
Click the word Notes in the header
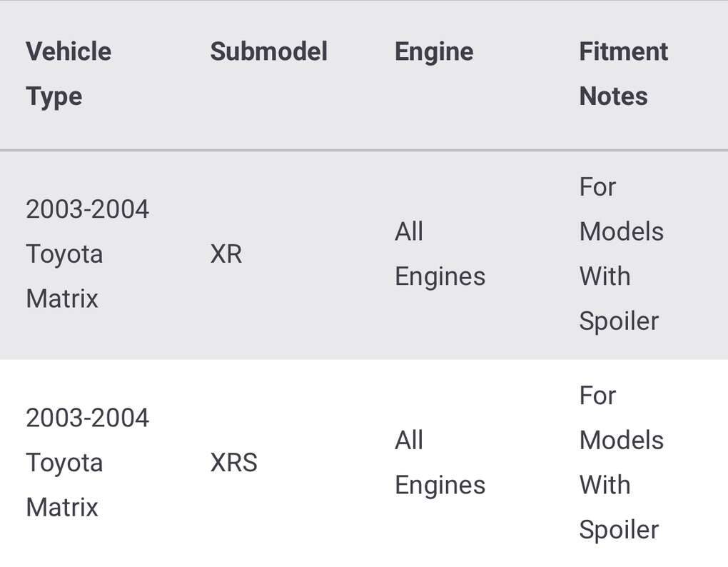(613, 96)
